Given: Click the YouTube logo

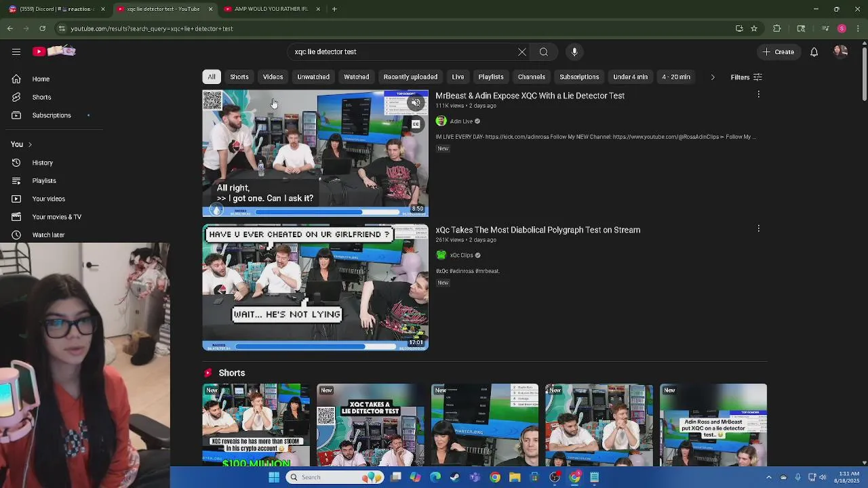Looking at the screenshot, I should [54, 52].
